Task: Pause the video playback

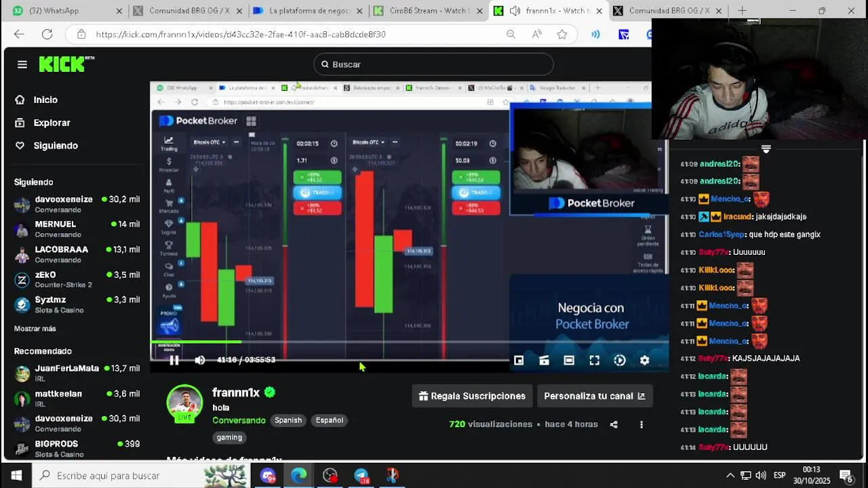Action: (174, 361)
